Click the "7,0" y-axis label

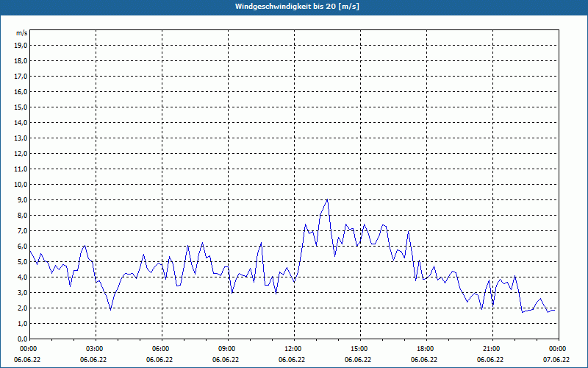point(23,231)
